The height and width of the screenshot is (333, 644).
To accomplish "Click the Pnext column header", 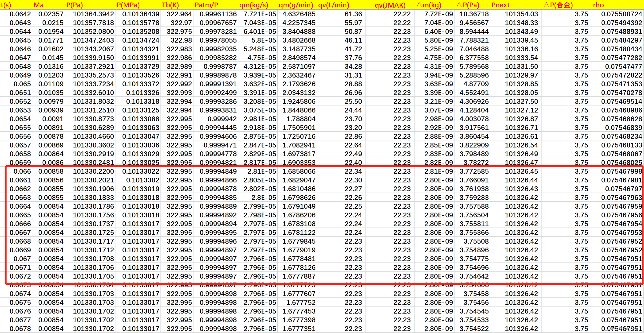I will point(500,5).
